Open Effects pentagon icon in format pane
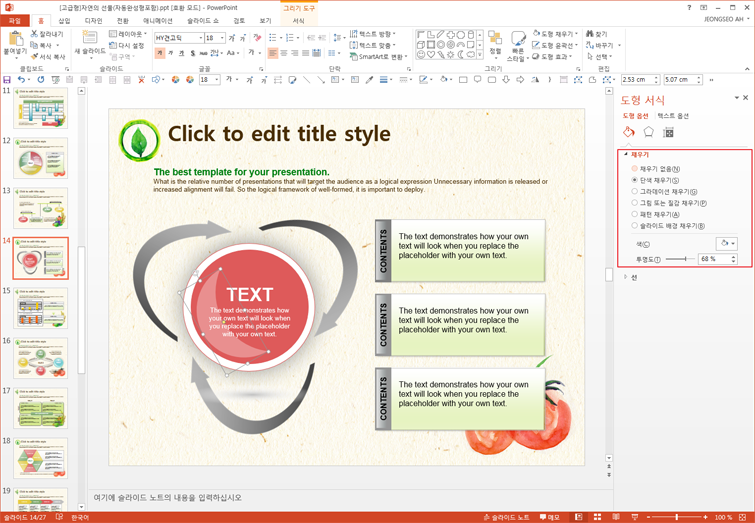Viewport: 755px width, 523px height. click(x=649, y=132)
